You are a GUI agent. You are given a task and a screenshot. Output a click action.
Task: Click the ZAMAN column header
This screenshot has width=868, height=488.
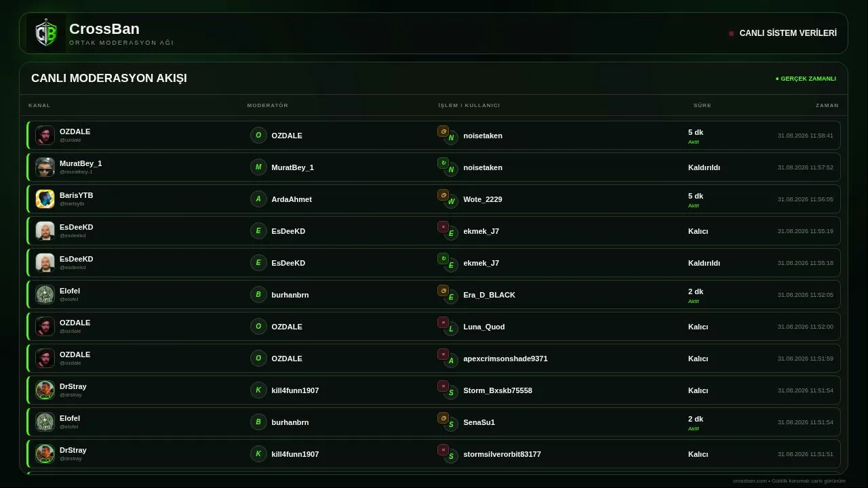(827, 105)
